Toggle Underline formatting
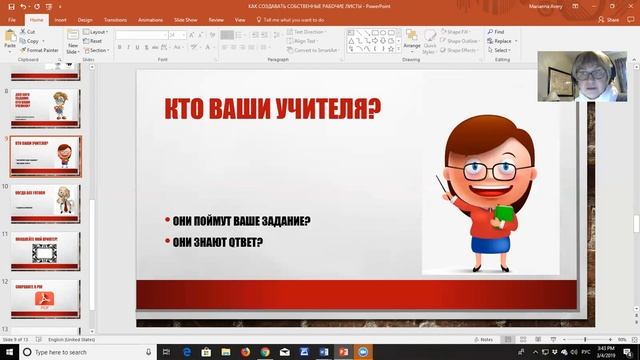 pos(138,48)
